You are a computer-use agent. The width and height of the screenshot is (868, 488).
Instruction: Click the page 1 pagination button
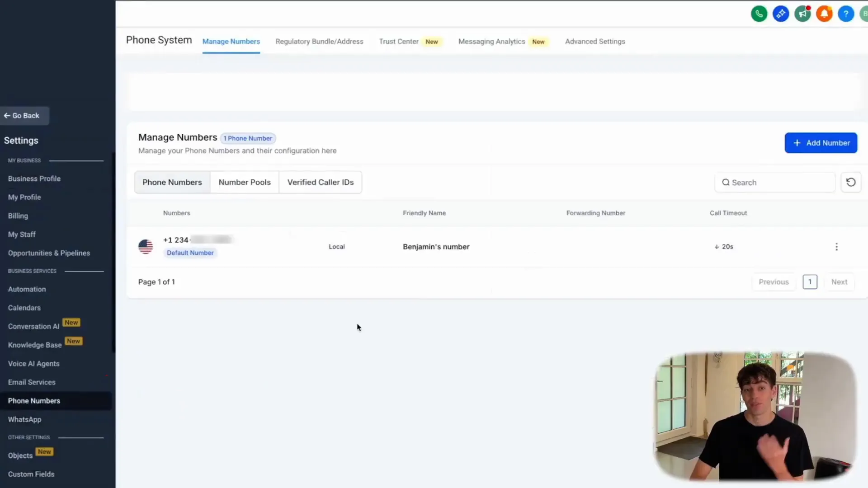click(x=810, y=282)
